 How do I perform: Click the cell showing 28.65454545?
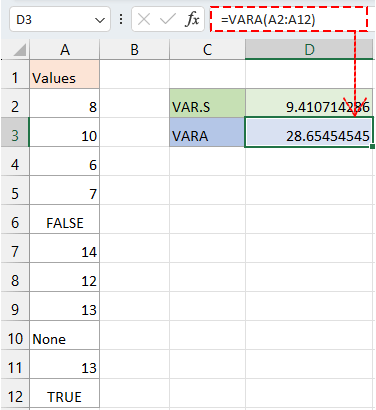(x=309, y=132)
